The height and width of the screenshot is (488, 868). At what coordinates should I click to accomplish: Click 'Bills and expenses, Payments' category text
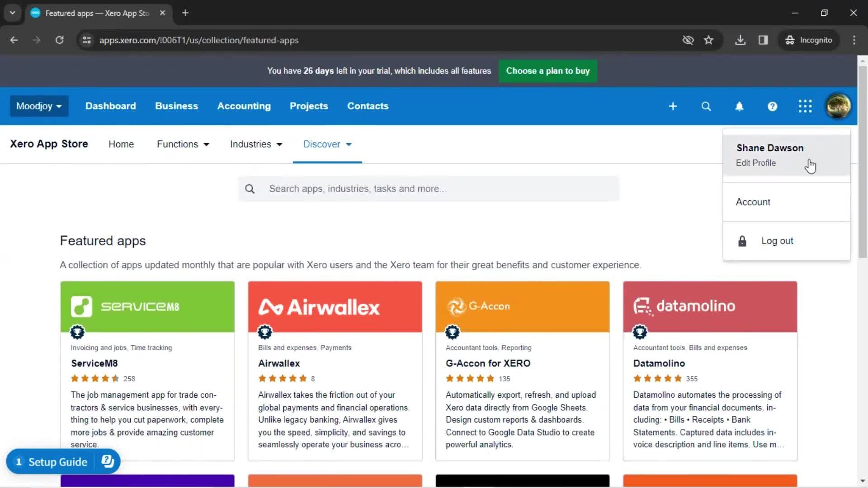click(x=305, y=348)
